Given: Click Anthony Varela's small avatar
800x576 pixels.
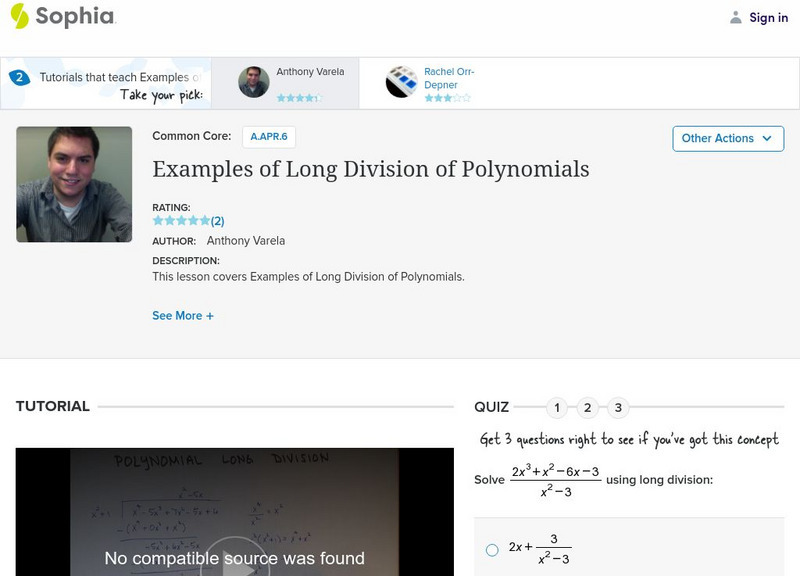Looking at the screenshot, I should tap(254, 82).
